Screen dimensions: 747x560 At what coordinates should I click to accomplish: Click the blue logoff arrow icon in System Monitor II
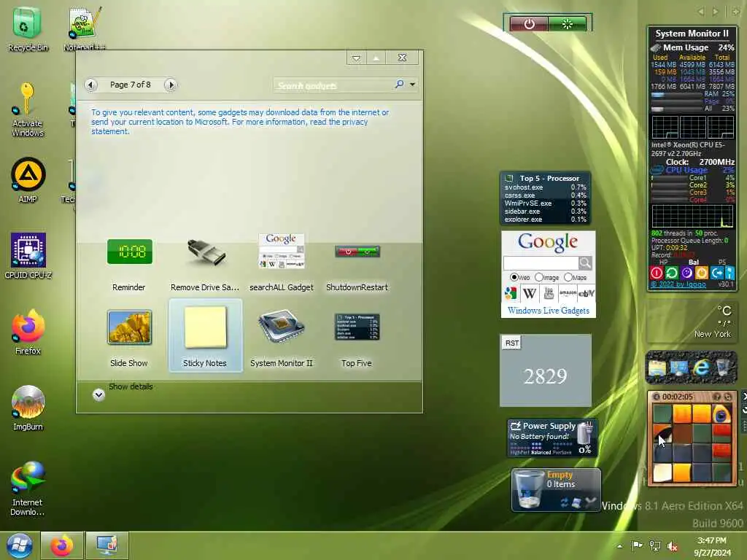pos(717,273)
